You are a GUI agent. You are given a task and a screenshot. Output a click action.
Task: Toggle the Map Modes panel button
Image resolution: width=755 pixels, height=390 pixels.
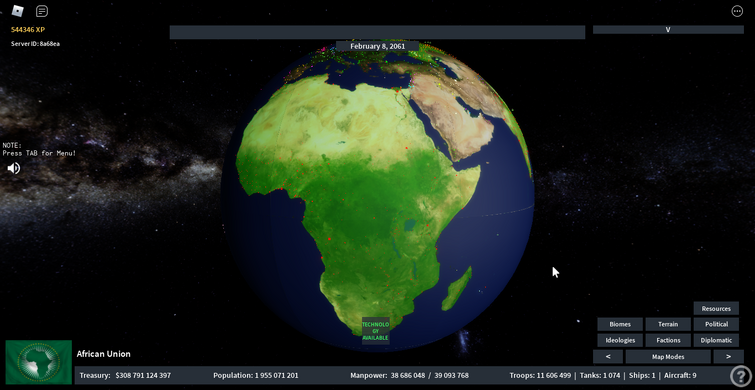668,356
